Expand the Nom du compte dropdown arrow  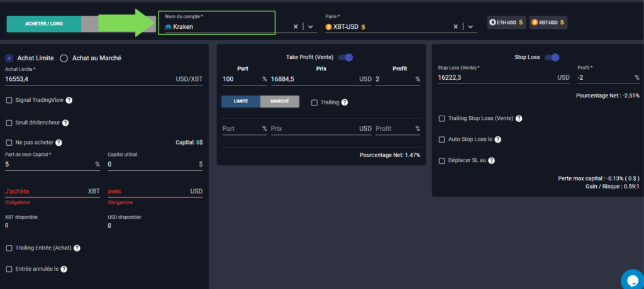pos(311,26)
